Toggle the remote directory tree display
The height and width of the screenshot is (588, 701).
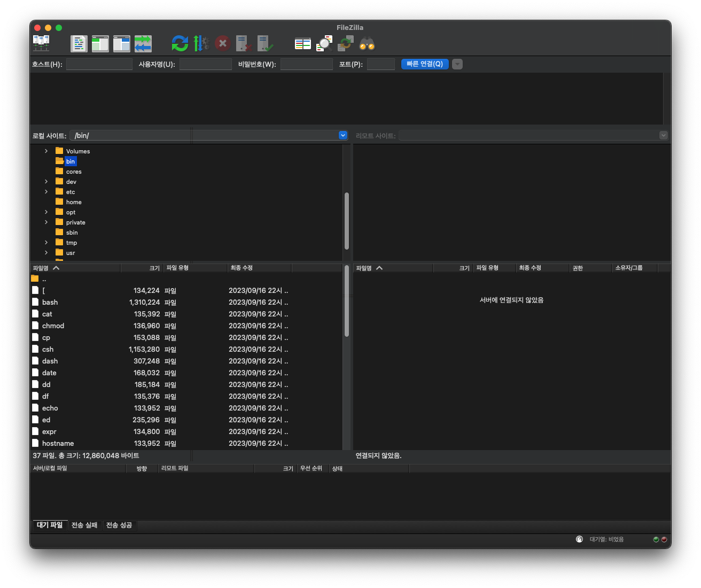tap(121, 43)
